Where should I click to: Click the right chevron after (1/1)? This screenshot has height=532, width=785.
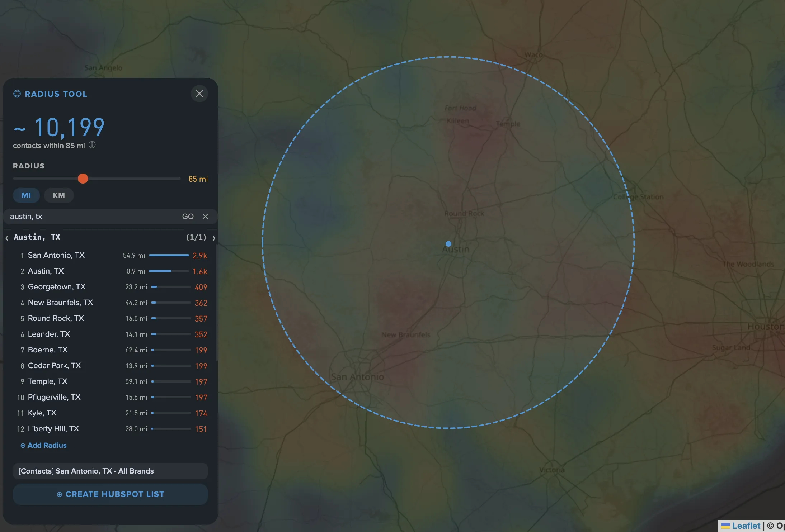[x=213, y=237]
